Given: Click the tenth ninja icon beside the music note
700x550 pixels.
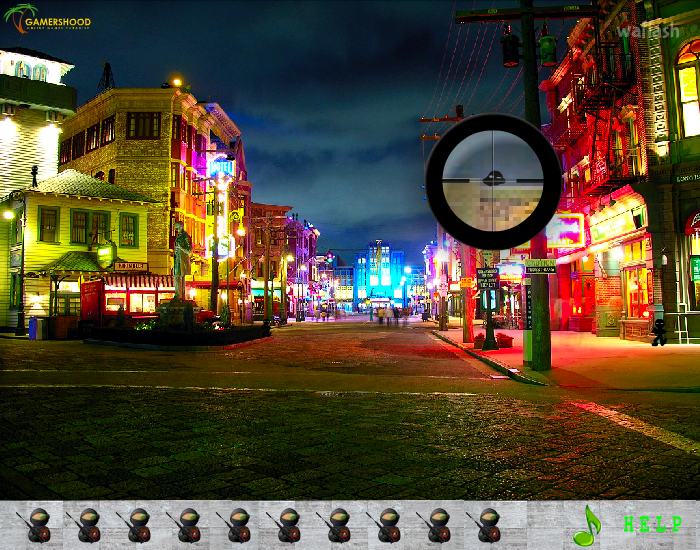Looking at the screenshot, I should (484, 525).
